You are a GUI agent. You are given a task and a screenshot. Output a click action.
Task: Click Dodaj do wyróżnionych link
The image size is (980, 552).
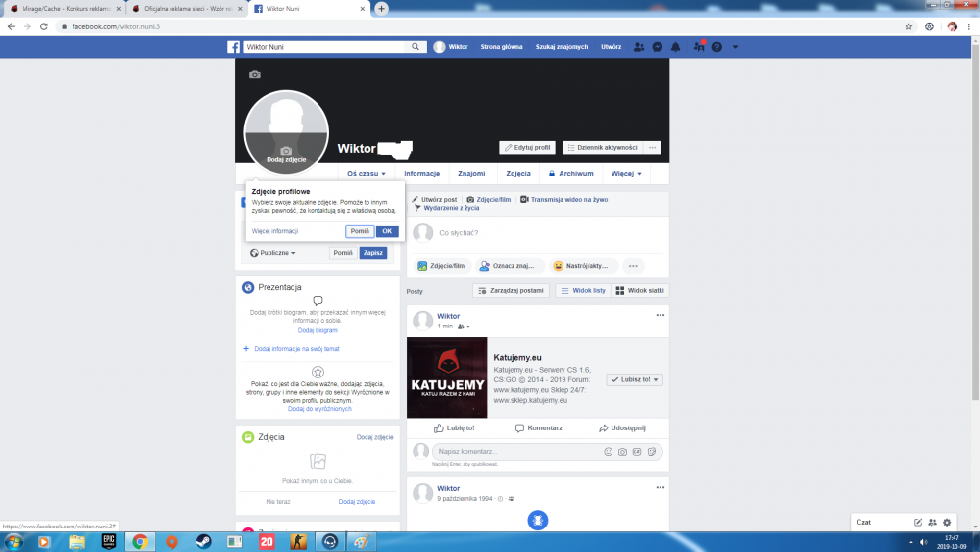tap(319, 409)
